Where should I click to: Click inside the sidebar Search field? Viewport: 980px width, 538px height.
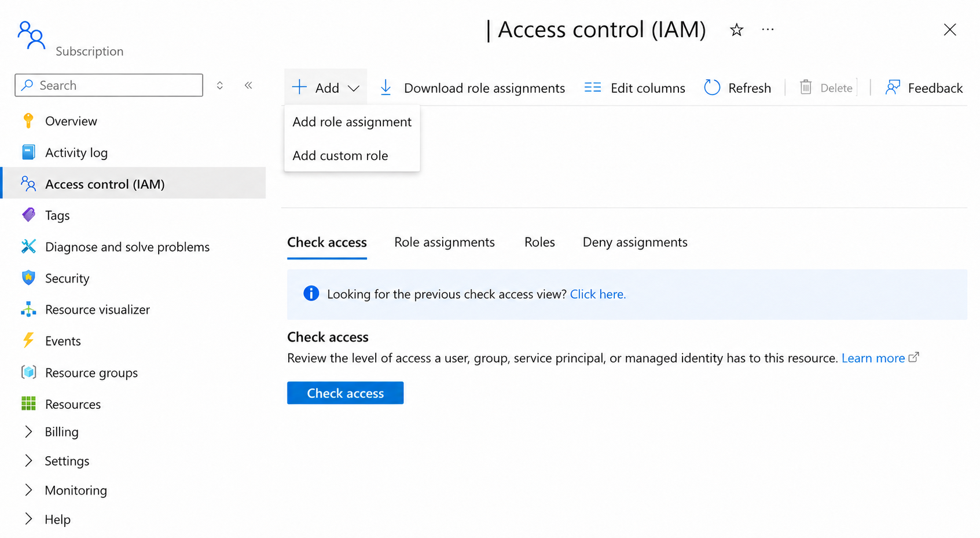point(109,85)
